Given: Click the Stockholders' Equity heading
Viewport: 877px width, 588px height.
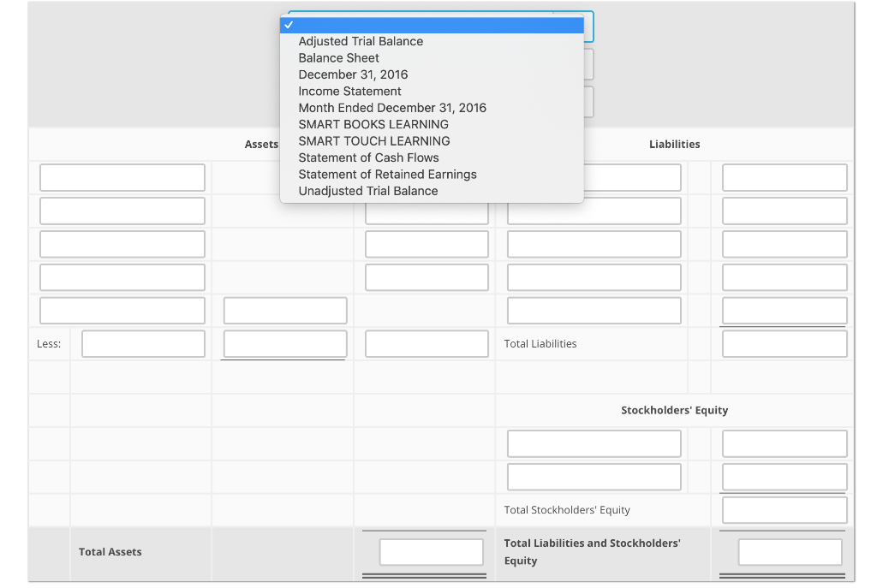Looking at the screenshot, I should (x=675, y=410).
